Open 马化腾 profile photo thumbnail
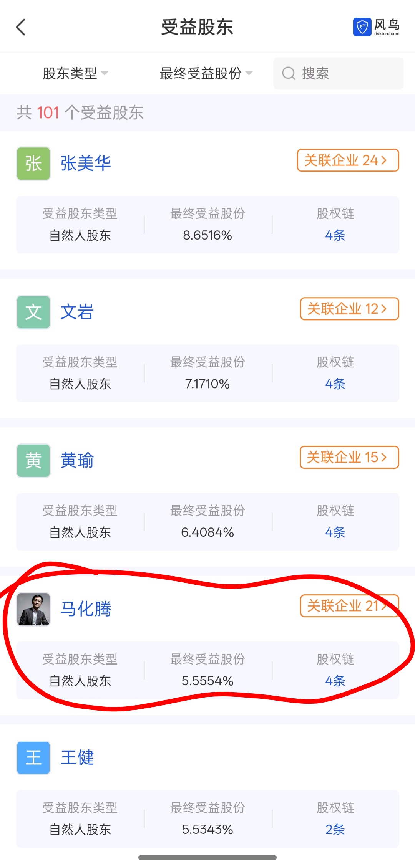Screen dimensions: 415x868 (x=33, y=609)
